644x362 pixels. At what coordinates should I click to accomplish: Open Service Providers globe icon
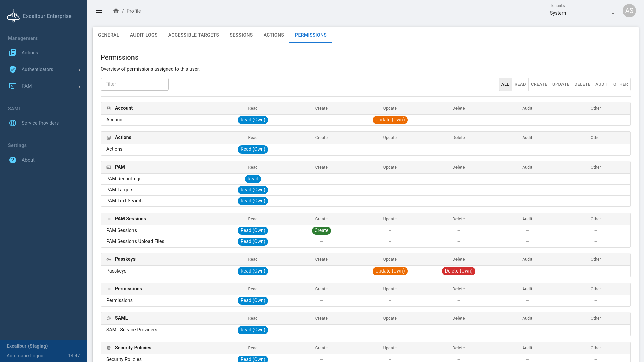tap(13, 123)
